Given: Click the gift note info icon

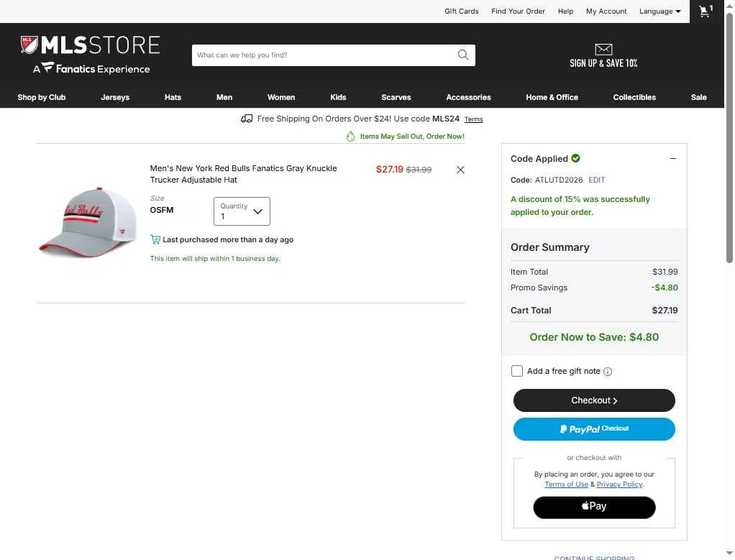Looking at the screenshot, I should tap(608, 372).
